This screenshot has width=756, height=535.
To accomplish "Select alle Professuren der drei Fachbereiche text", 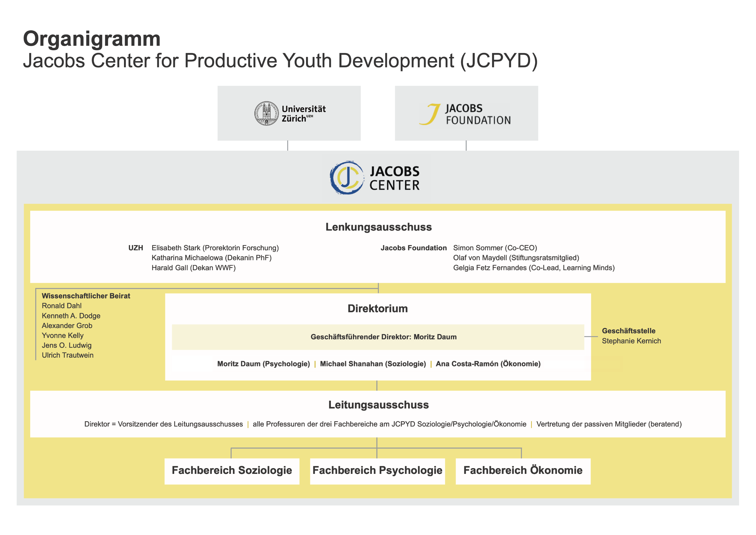I will point(389,424).
